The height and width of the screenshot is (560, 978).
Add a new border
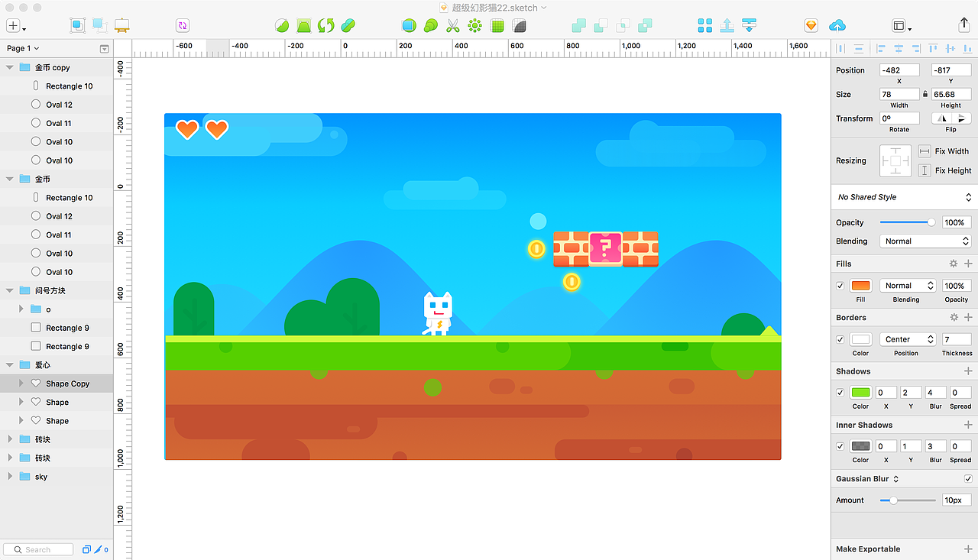[968, 317]
